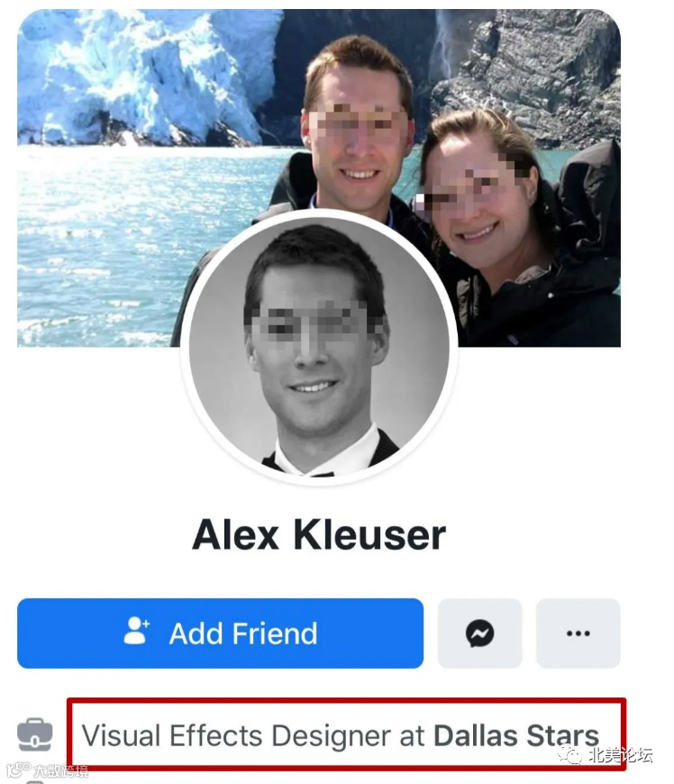Open Messenger via the chat bubble icon
The height and width of the screenshot is (784, 674).
(x=480, y=633)
